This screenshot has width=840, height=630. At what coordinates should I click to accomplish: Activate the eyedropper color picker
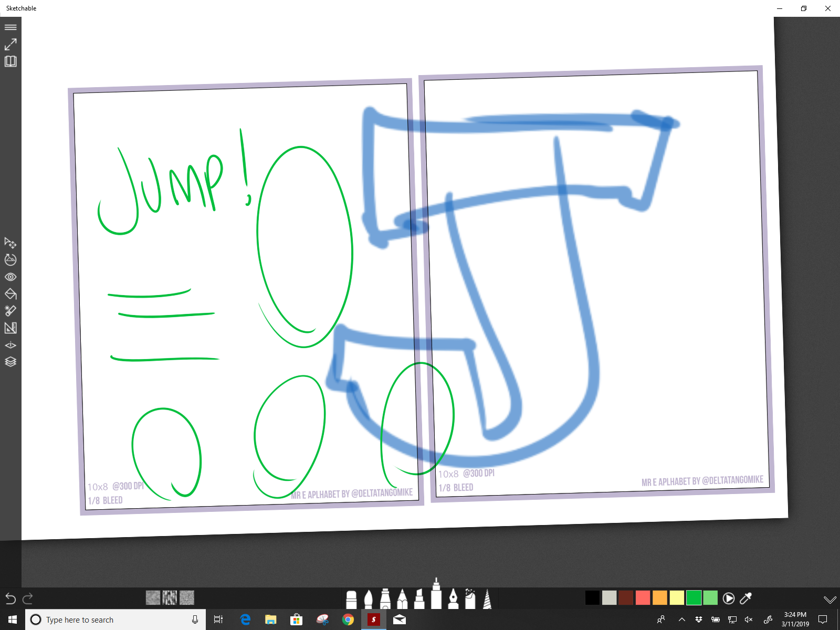pos(745,598)
